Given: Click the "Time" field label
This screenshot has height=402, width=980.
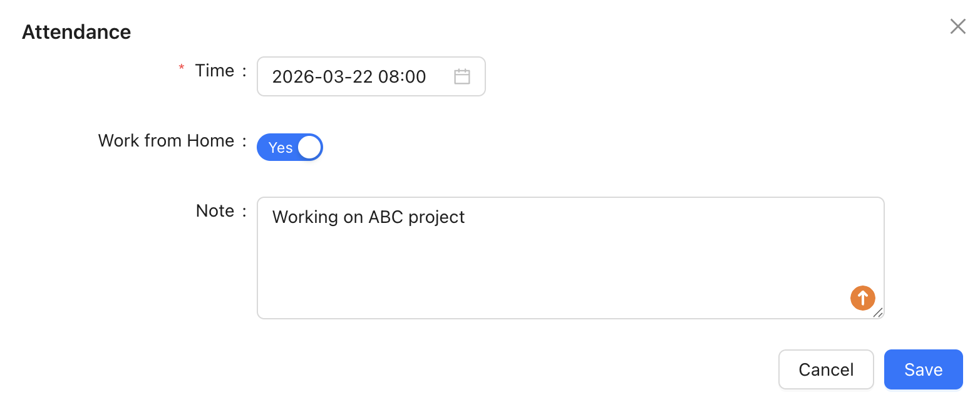Looking at the screenshot, I should 214,71.
